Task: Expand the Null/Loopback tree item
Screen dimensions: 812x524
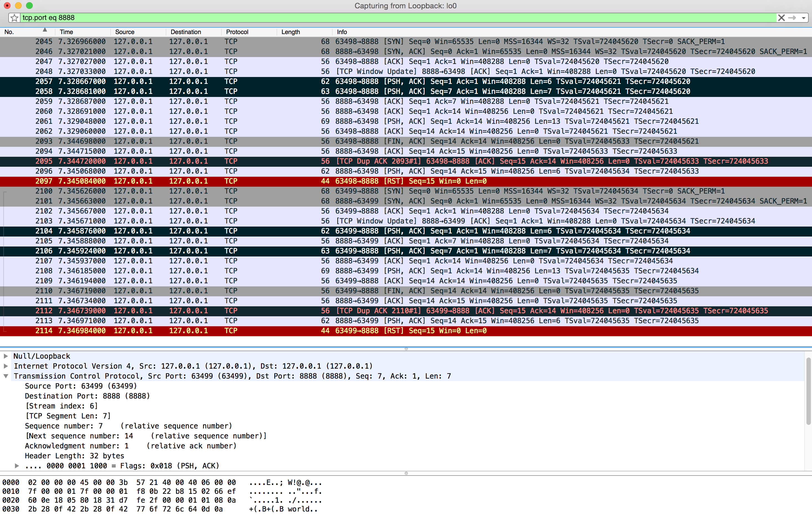Action: [x=6, y=356]
